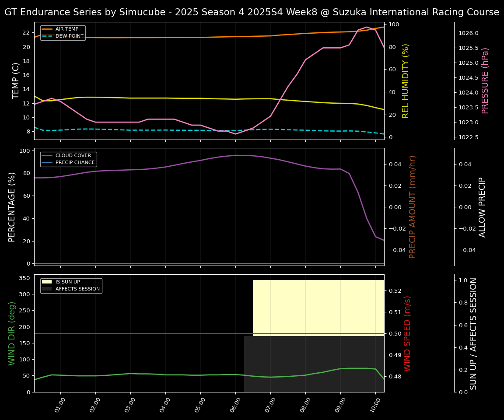Select the WIND SPEED (m/s) axis label
The image size is (504, 420).
pyautogui.click(x=407, y=333)
